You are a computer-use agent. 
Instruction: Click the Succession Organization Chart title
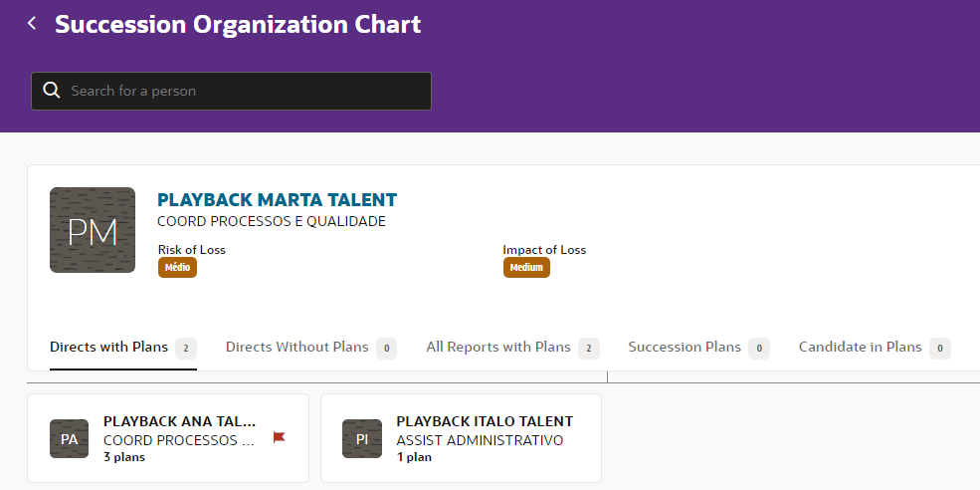(238, 24)
